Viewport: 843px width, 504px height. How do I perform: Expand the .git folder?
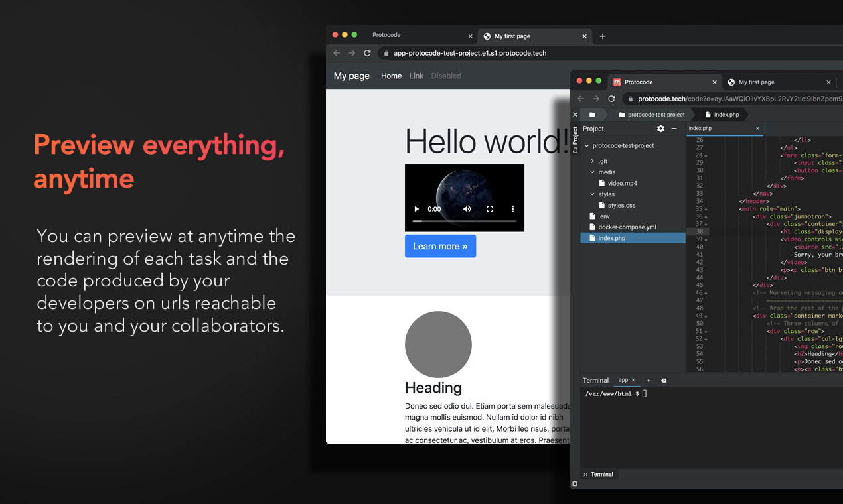(592, 161)
